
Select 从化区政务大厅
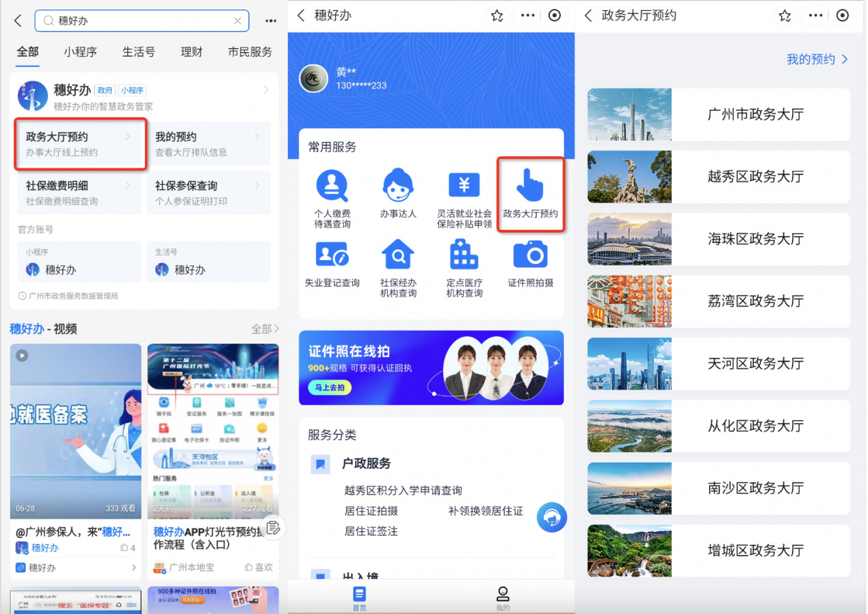click(719, 426)
